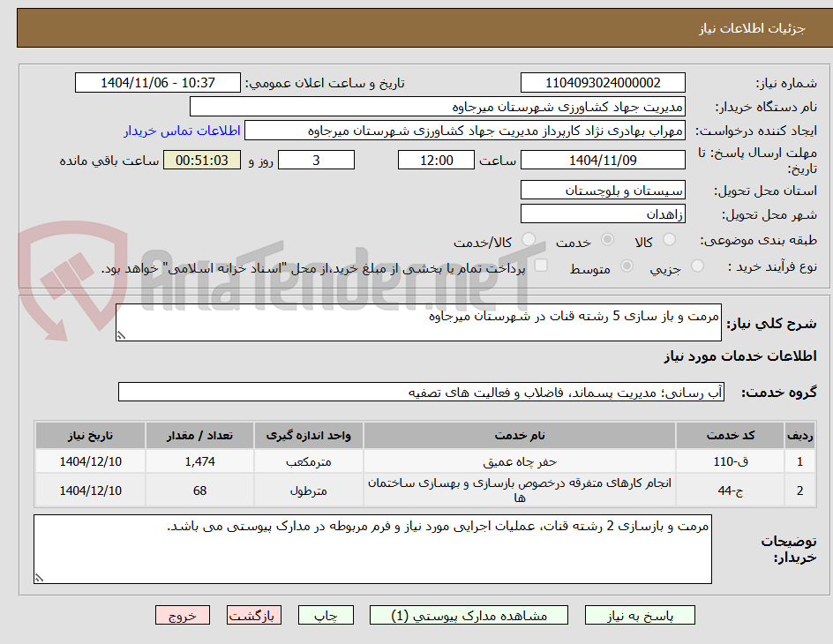This screenshot has width=833, height=644.
Task: Click the توضیحات خریدار text area
Action: click(x=373, y=549)
